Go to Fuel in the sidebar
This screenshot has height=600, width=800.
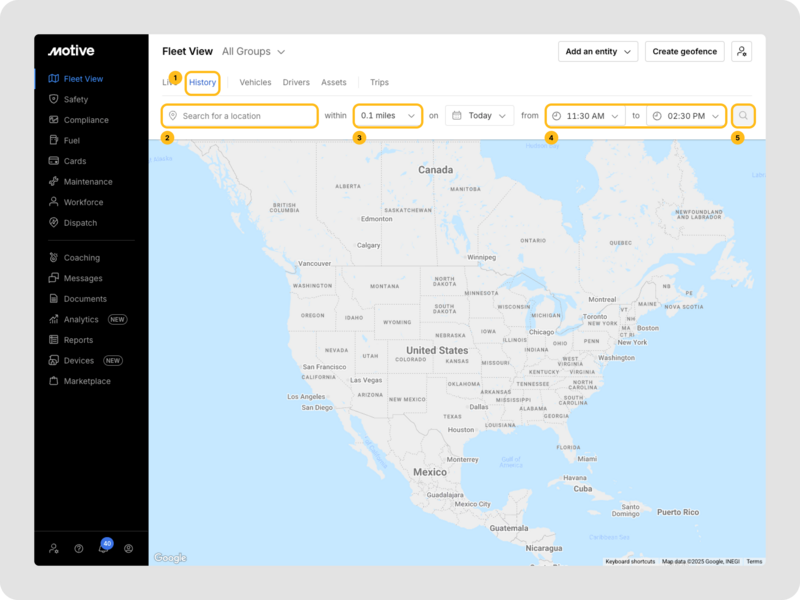[x=71, y=140]
